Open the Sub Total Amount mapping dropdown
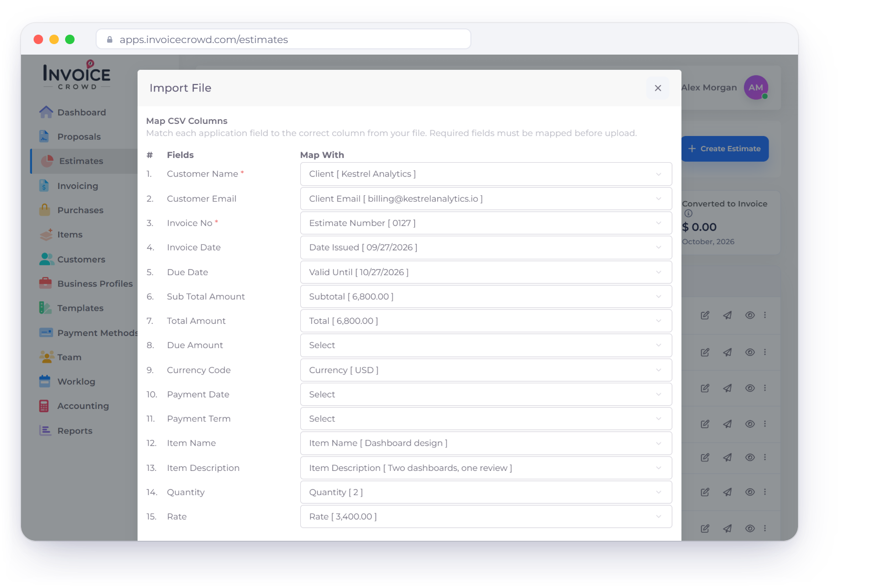Screen dimensions: 882x588 coord(486,297)
